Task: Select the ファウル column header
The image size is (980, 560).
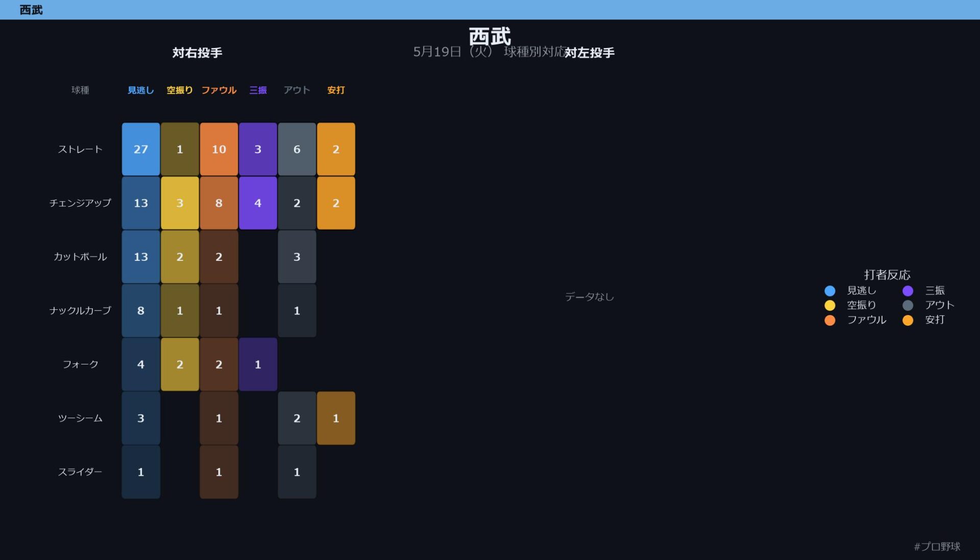Action: click(x=219, y=90)
